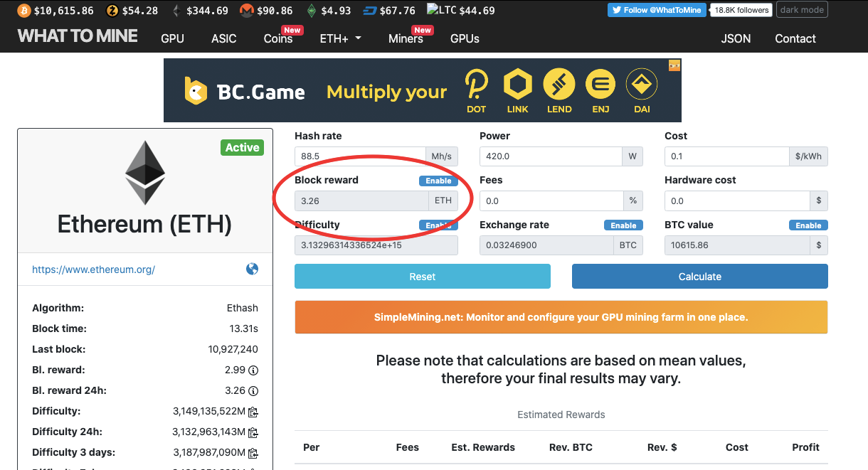The height and width of the screenshot is (470, 868).
Task: Copy the Difficulty 24h value
Action: [x=253, y=432]
